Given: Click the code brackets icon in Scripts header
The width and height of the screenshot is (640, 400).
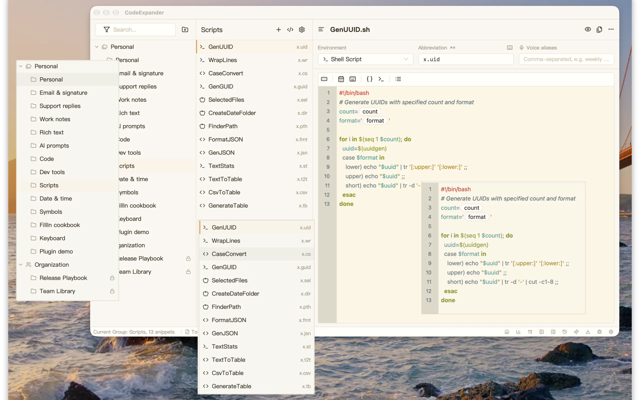Looking at the screenshot, I should (x=290, y=29).
